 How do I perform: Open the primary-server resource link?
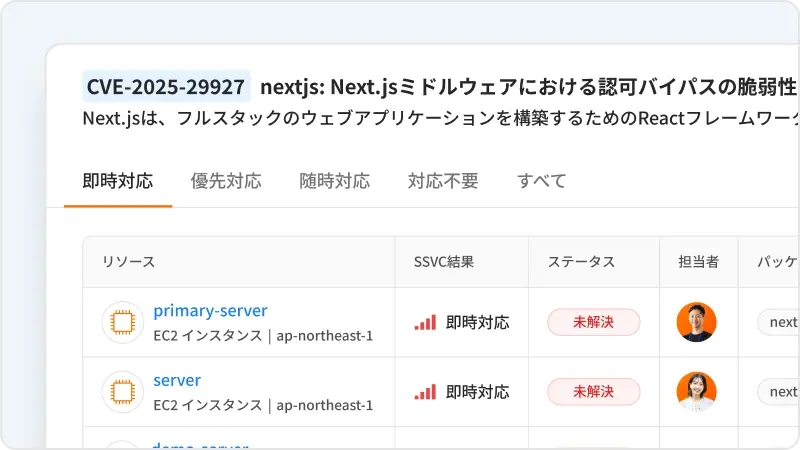[x=210, y=311]
